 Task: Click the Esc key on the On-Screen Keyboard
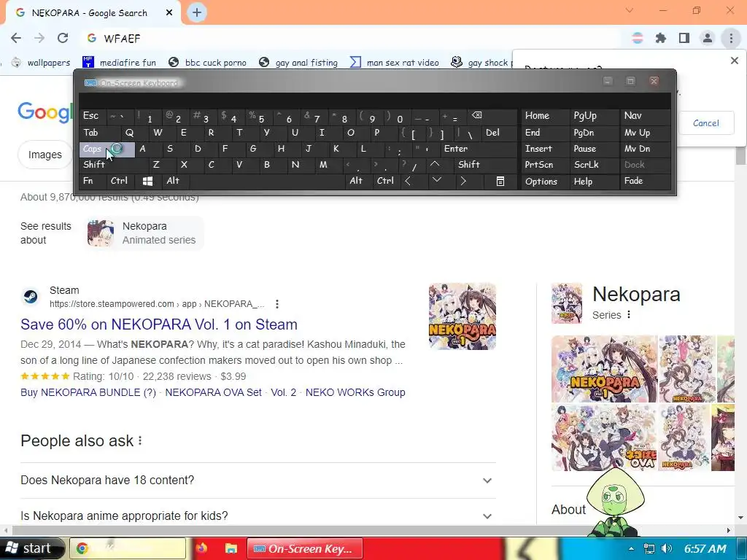pos(93,116)
